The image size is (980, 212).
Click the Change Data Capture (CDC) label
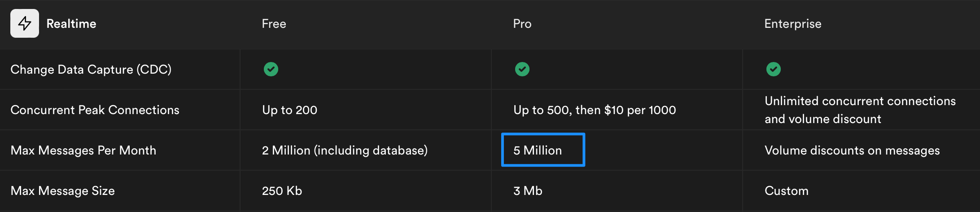(91, 70)
